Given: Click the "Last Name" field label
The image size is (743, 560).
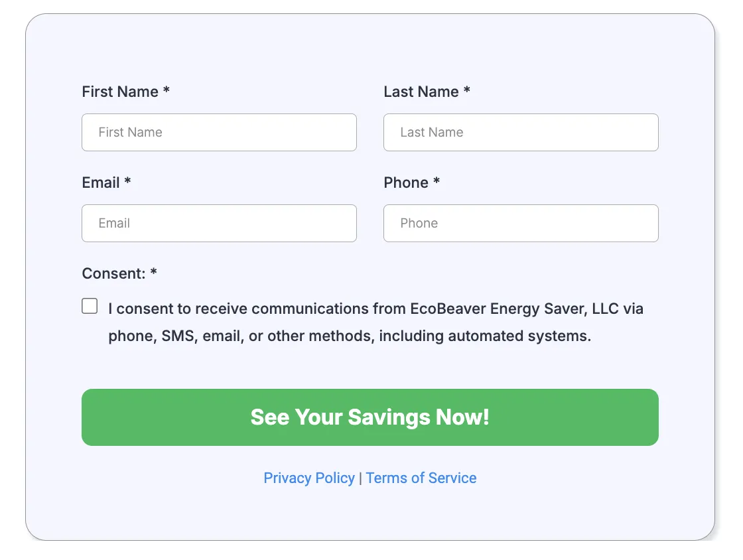Looking at the screenshot, I should click(x=421, y=92).
